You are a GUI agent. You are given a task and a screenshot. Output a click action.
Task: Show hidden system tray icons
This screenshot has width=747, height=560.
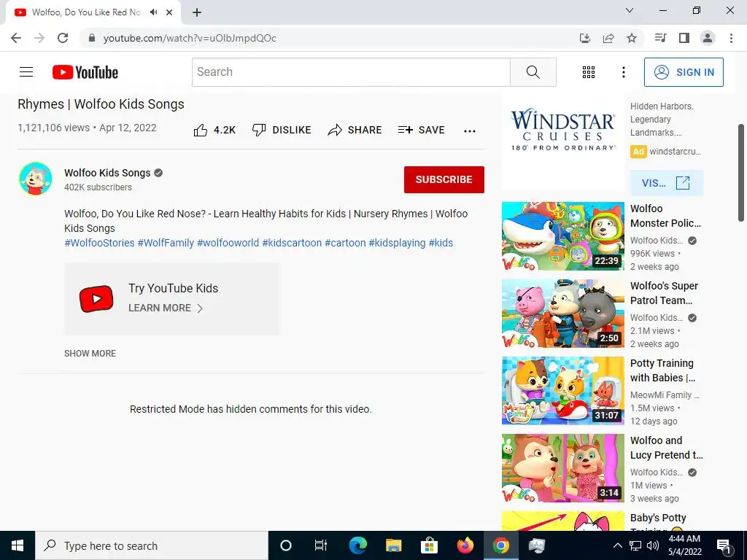[617, 545]
